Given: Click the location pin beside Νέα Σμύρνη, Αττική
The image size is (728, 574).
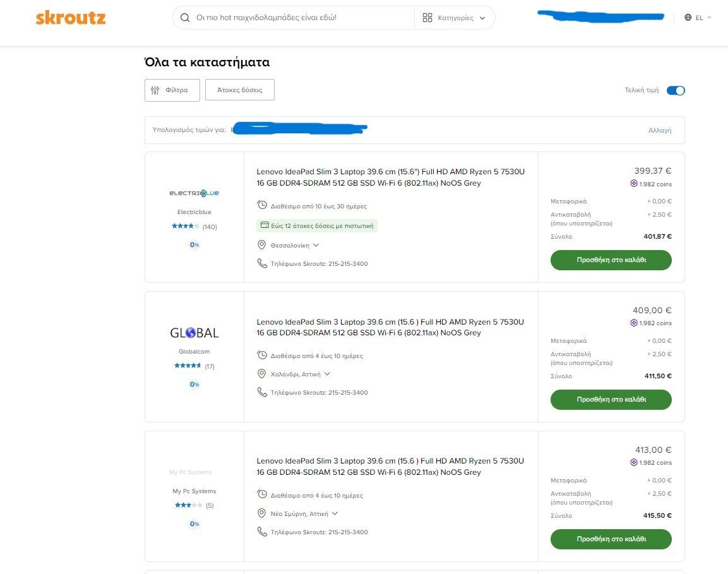Looking at the screenshot, I should [x=262, y=513].
